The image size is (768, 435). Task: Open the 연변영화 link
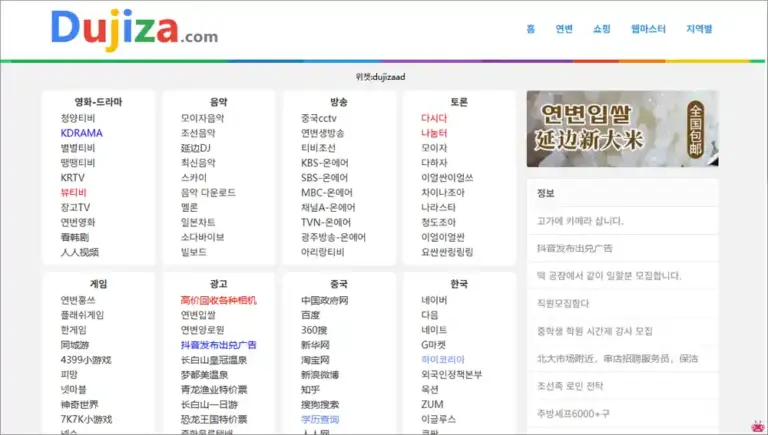(78, 222)
